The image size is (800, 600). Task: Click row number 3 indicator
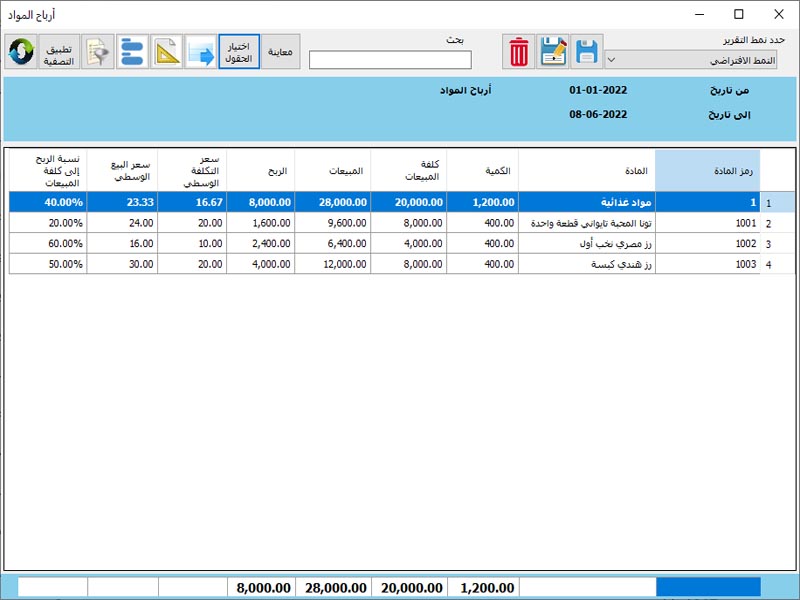(x=777, y=244)
